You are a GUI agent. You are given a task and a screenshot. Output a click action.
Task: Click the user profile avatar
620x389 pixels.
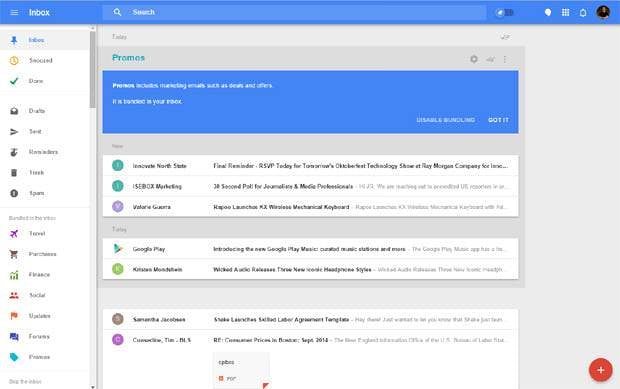[x=603, y=12]
